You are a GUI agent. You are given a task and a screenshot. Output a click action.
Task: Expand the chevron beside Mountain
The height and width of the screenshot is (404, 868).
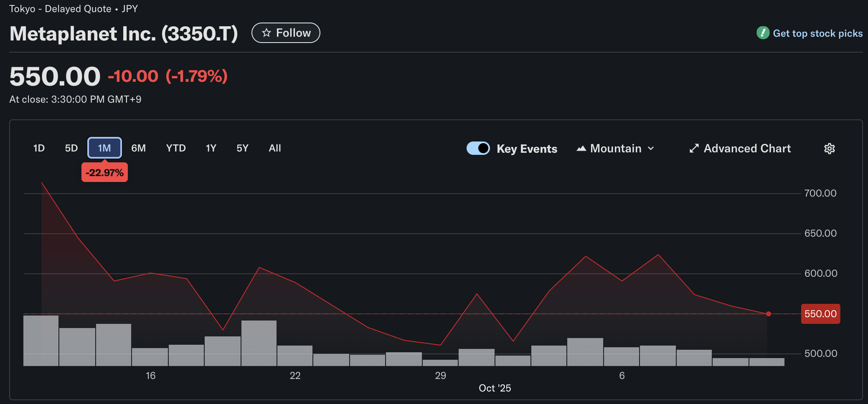coord(651,149)
